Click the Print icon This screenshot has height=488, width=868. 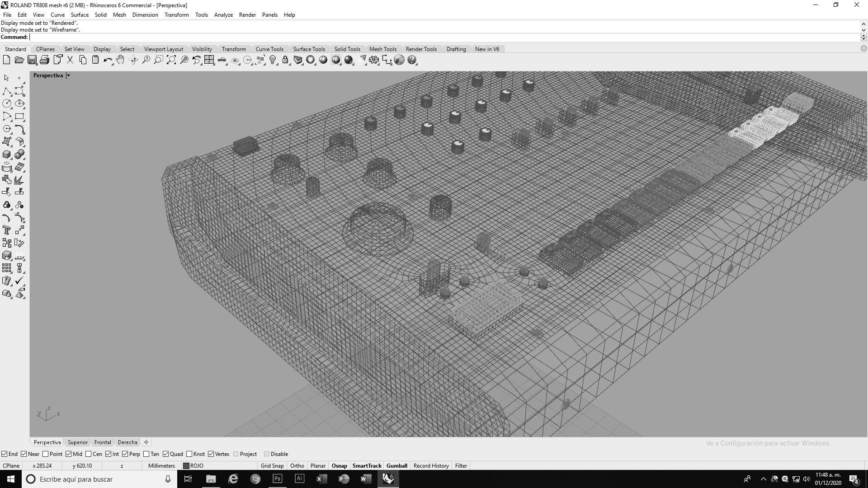[x=44, y=60]
